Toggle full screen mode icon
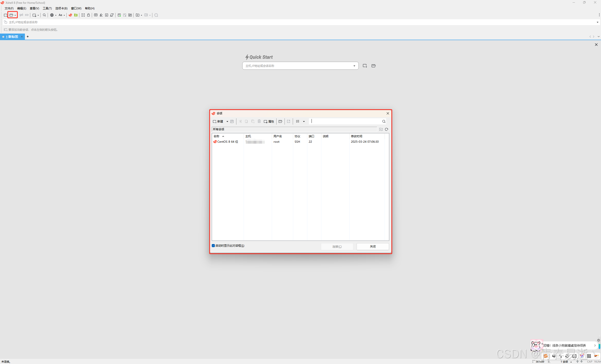This screenshot has height=364, width=601. click(x=83, y=15)
